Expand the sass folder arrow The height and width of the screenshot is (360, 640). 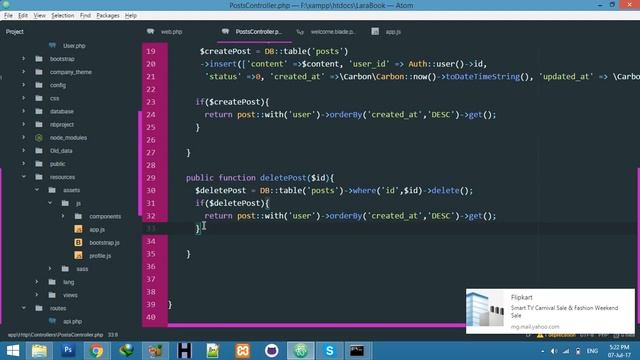(x=50, y=269)
